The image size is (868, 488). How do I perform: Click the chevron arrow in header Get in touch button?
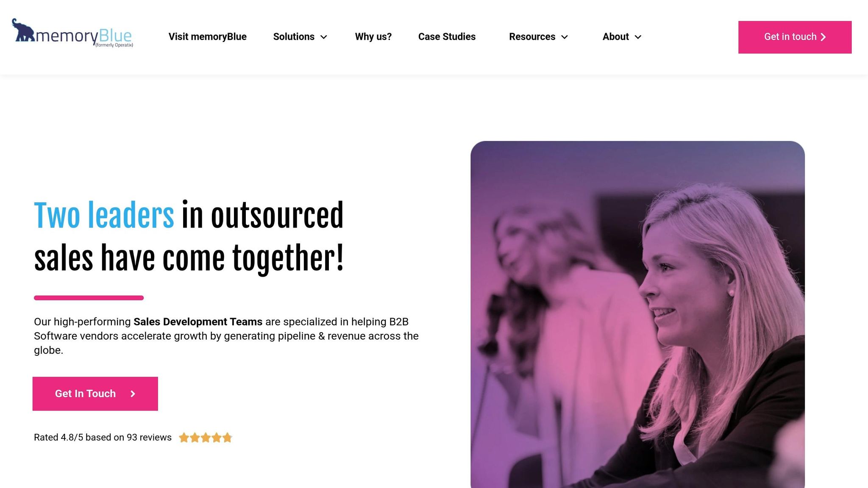[x=823, y=37]
